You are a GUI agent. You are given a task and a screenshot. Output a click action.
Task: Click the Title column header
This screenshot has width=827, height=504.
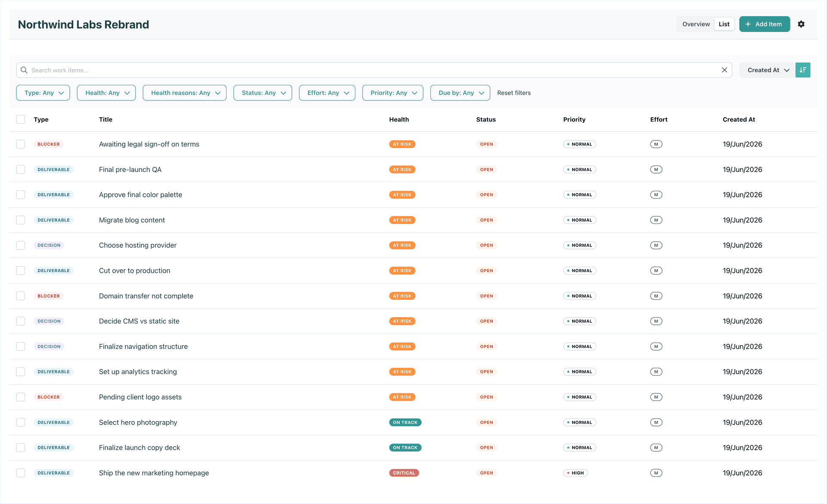click(106, 119)
